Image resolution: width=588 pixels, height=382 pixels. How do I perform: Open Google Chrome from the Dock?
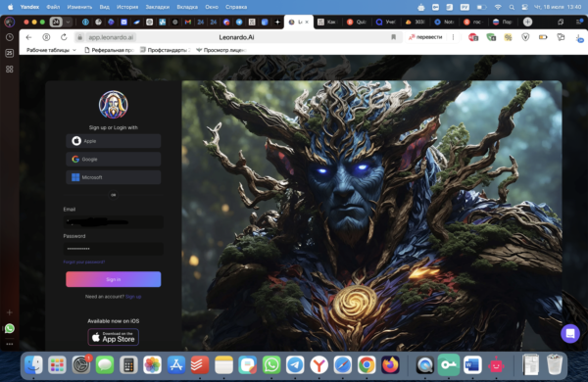click(367, 364)
